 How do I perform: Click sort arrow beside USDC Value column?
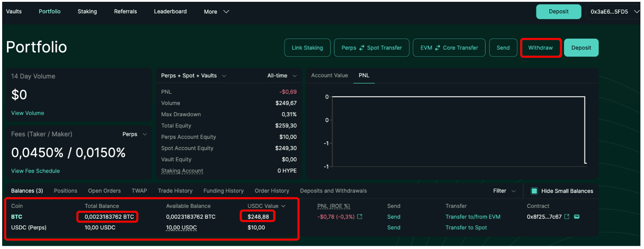[284, 206]
